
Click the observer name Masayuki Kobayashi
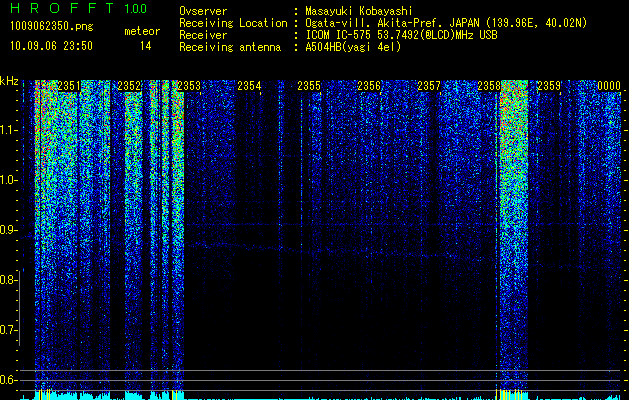[x=359, y=11]
